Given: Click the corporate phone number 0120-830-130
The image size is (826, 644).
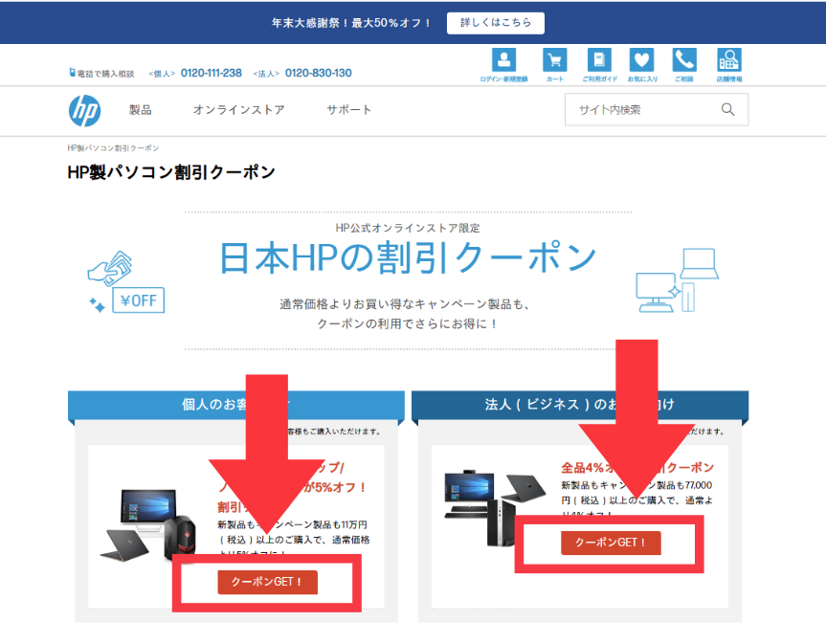Looking at the screenshot, I should tap(318, 74).
